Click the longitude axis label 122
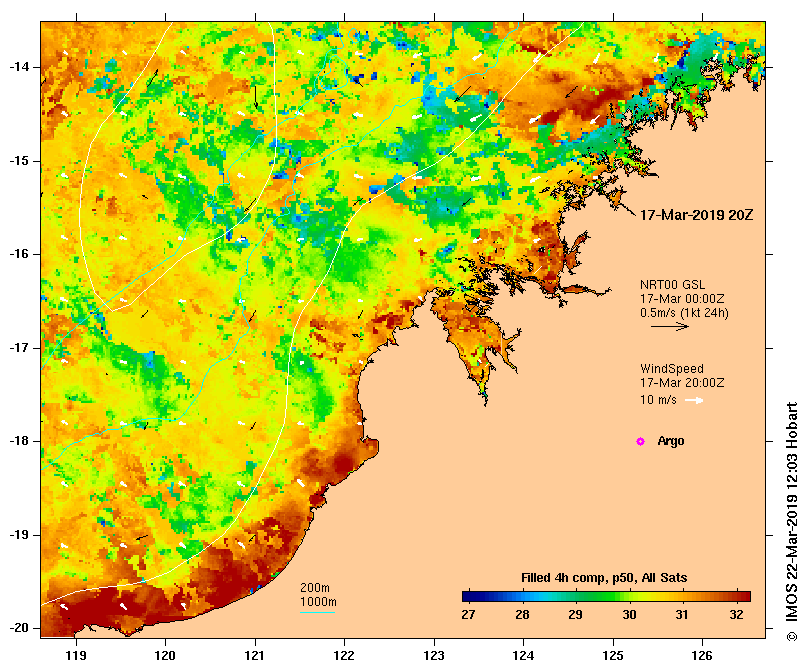The width and height of the screenshot is (809, 672). click(x=345, y=656)
